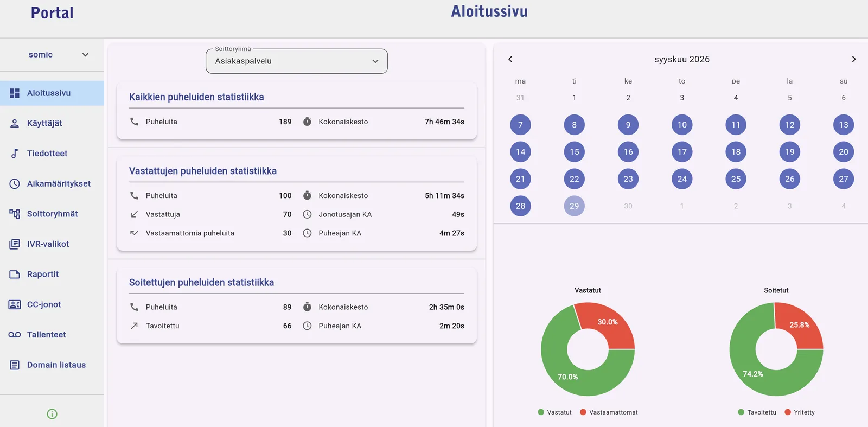Click the syyskuu 2026 month label
The image size is (868, 427).
(x=682, y=59)
